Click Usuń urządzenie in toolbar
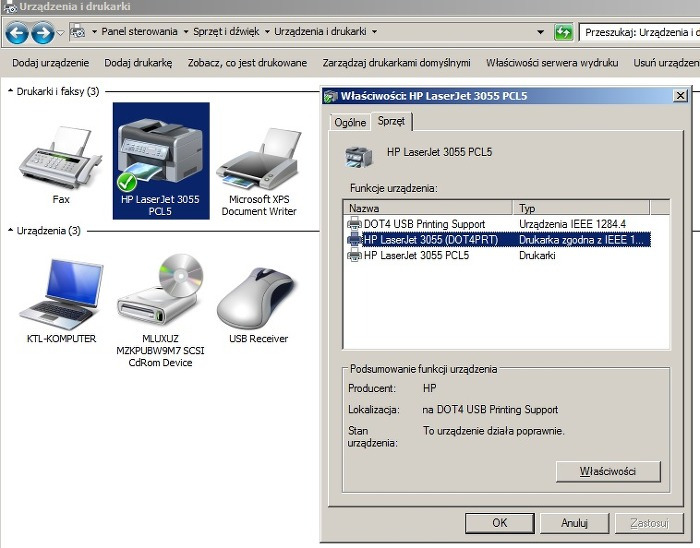The height and width of the screenshot is (548, 700). (666, 63)
